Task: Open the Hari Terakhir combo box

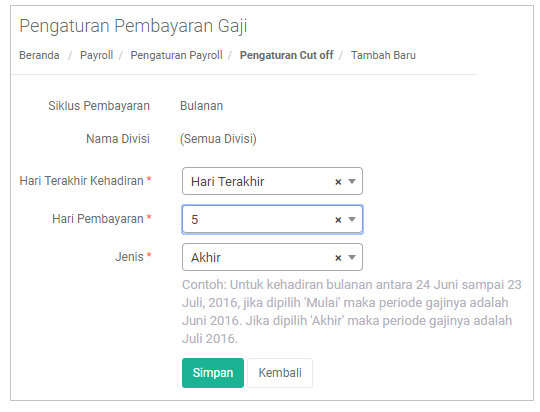Action: coord(272,181)
